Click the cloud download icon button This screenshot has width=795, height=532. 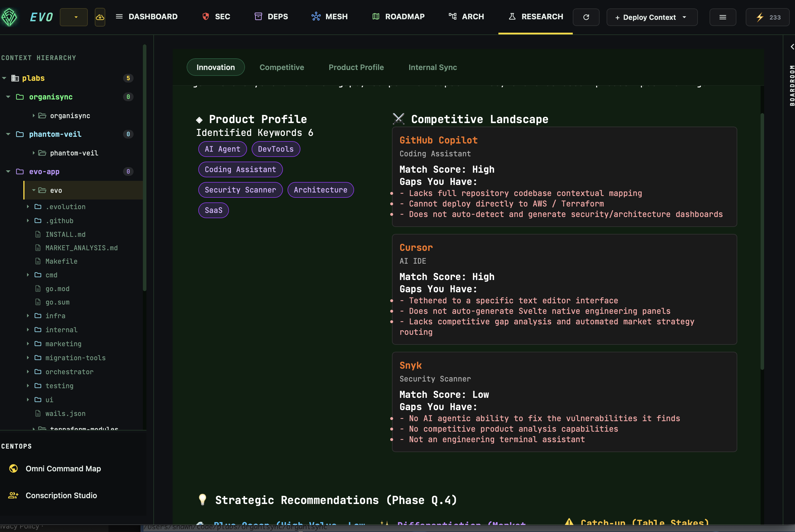100,17
